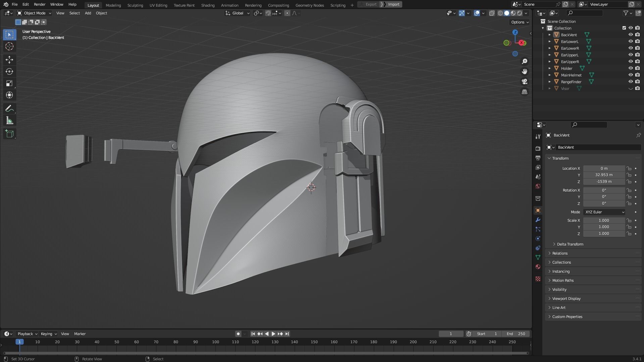
Task: Open the Add menu in viewport
Action: pos(88,13)
